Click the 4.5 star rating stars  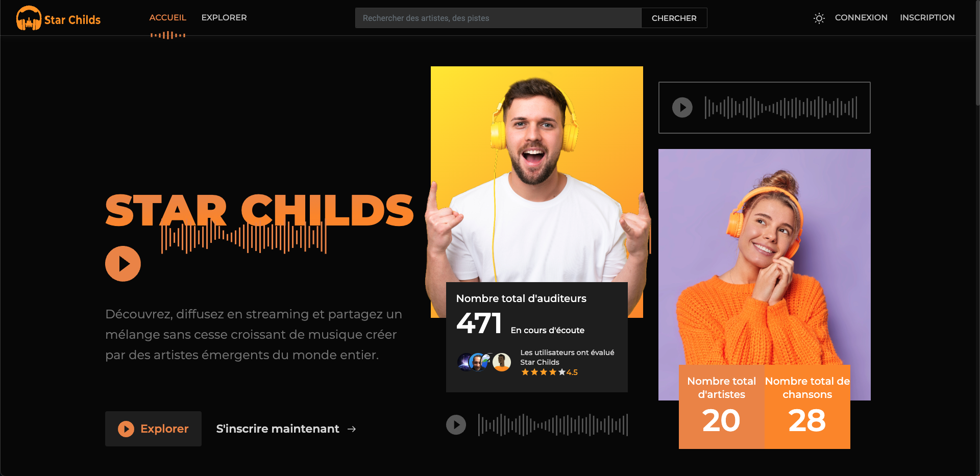[543, 372]
